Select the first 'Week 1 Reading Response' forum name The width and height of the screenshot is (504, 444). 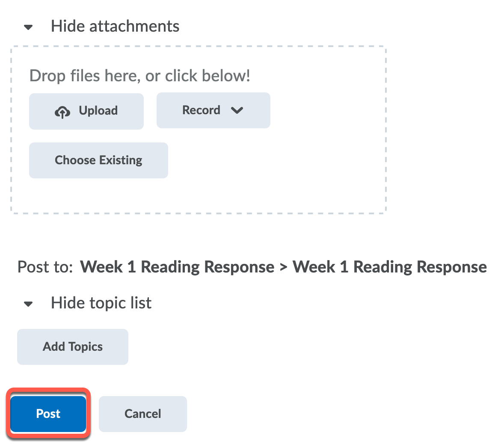pyautogui.click(x=177, y=267)
